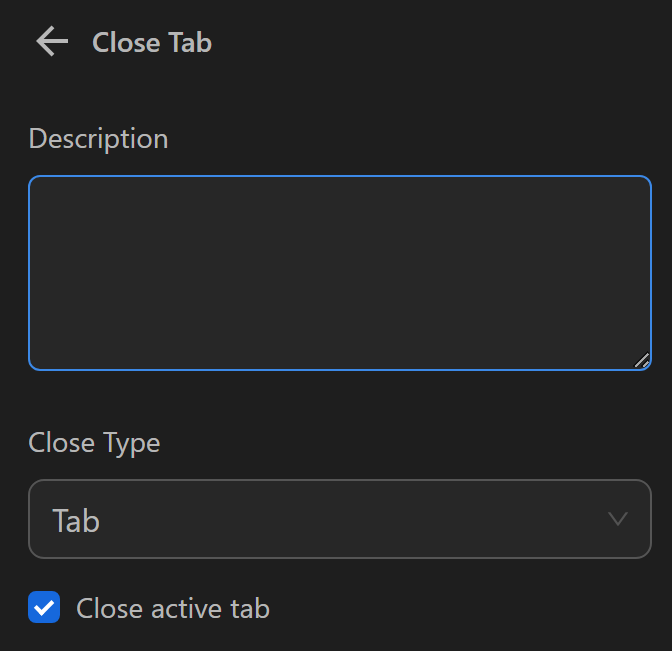Click the empty area right of "Tab" in dropdown
Viewport: 672px width, 651px height.
tap(350, 519)
